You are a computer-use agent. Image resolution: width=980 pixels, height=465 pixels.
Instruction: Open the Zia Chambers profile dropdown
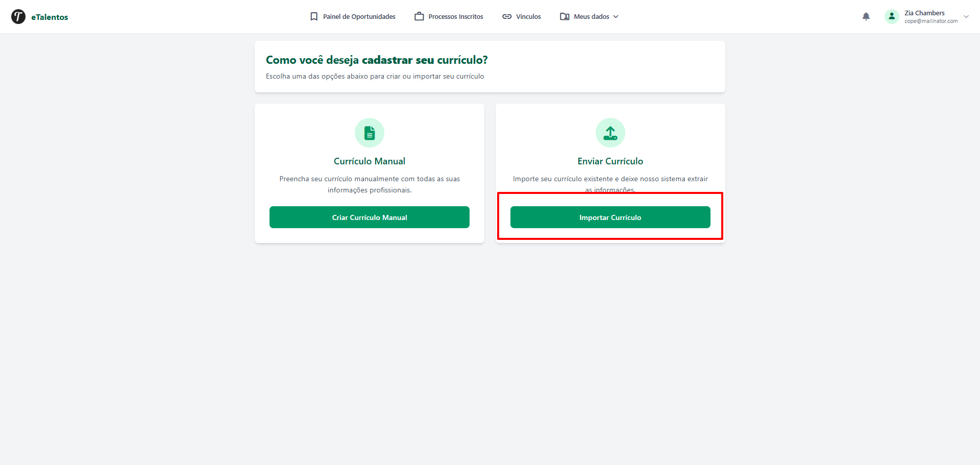[927, 17]
